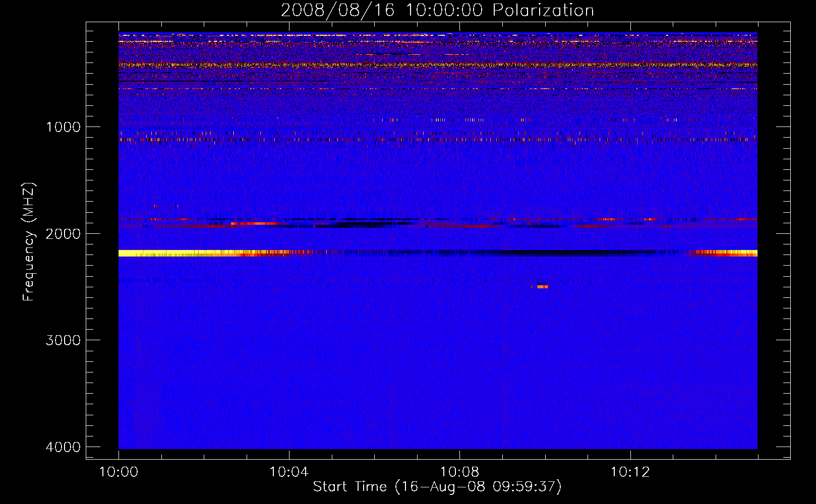Click the "10:04" time tick label
The image size is (816, 504).
(289, 472)
